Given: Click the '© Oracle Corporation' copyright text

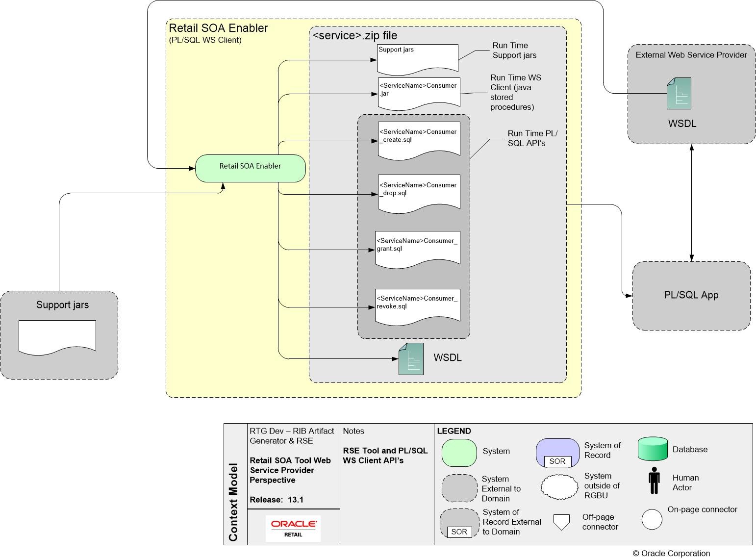Looking at the screenshot, I should [x=671, y=553].
